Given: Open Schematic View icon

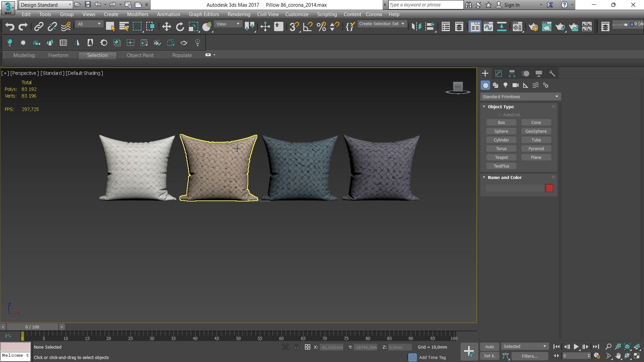Looking at the screenshot, I should pyautogui.click(x=501, y=27).
